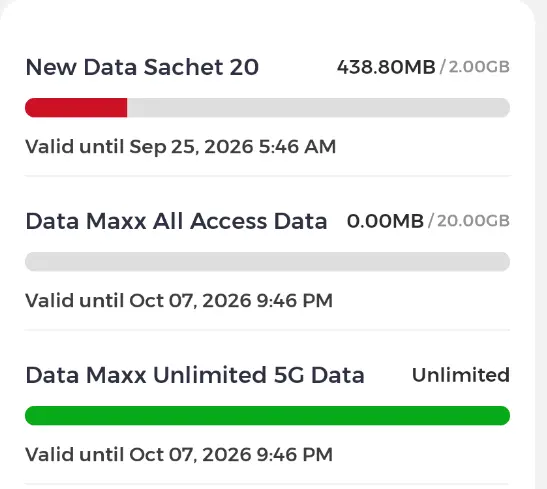Image resolution: width=547 pixels, height=489 pixels.
Task: Tap the Unlimited 5G validity date text
Action: pos(179,455)
